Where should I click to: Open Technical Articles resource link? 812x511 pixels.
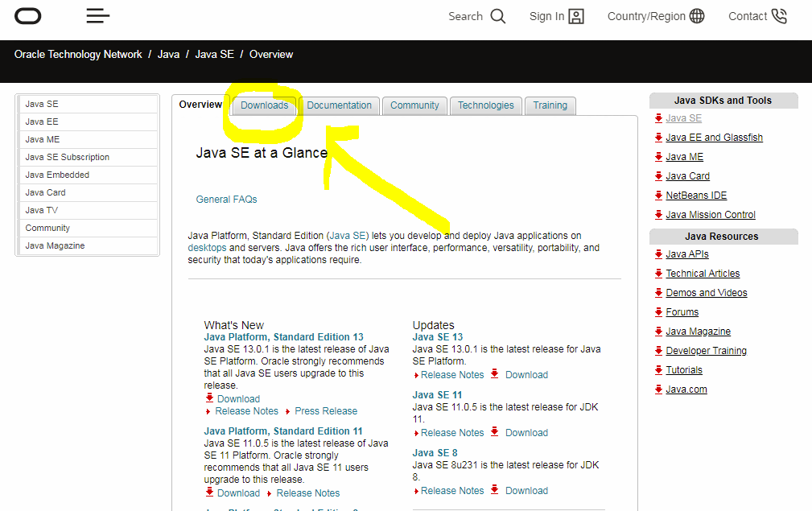pos(703,274)
